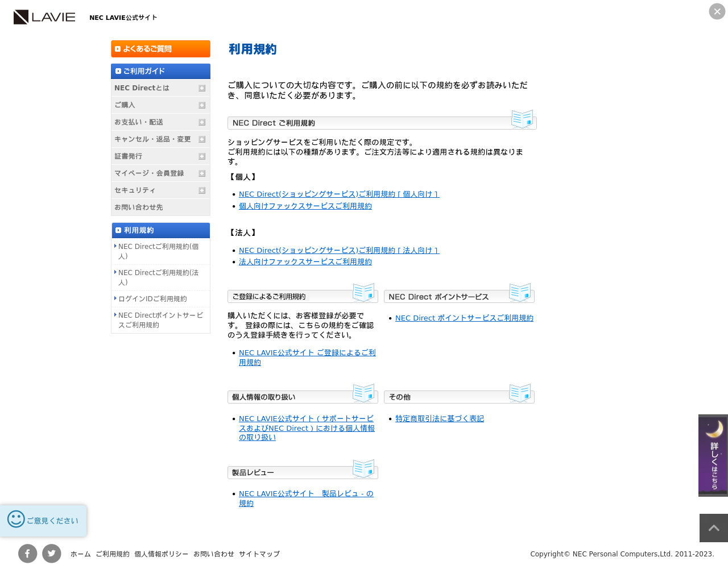Open 製品レビューの規約 link

306,498
